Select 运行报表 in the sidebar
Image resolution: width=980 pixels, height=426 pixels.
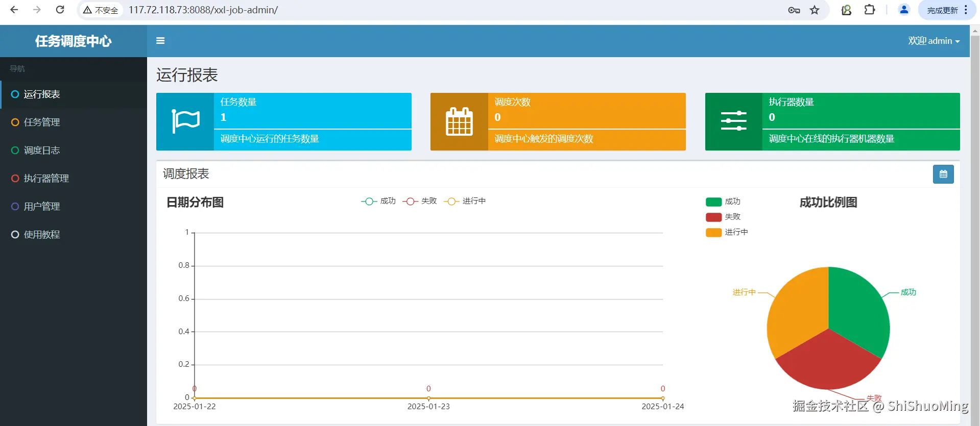[74, 94]
